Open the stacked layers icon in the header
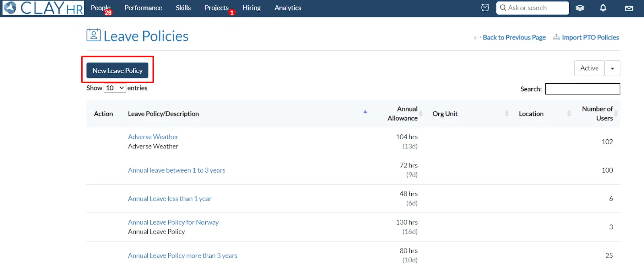Image resolution: width=644 pixels, height=268 pixels. [580, 8]
